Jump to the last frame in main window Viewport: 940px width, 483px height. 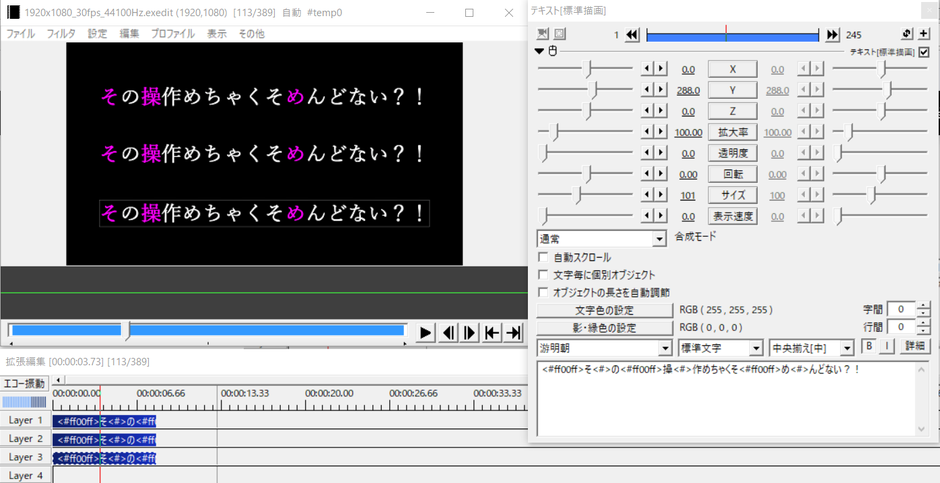pyautogui.click(x=513, y=333)
